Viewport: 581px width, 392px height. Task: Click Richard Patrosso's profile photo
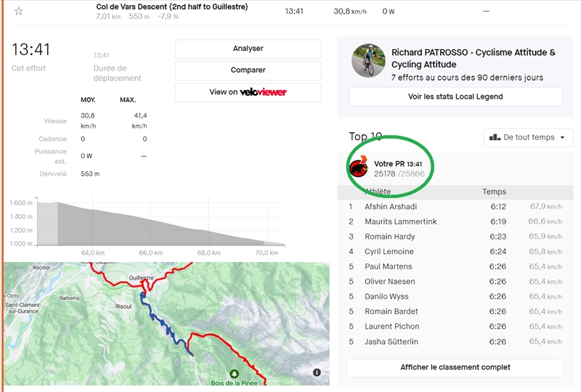368,61
